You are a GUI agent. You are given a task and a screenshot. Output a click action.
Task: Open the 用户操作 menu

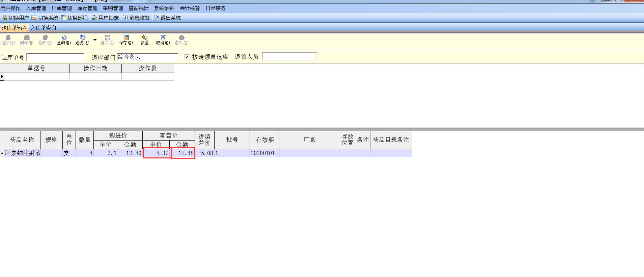pos(10,8)
